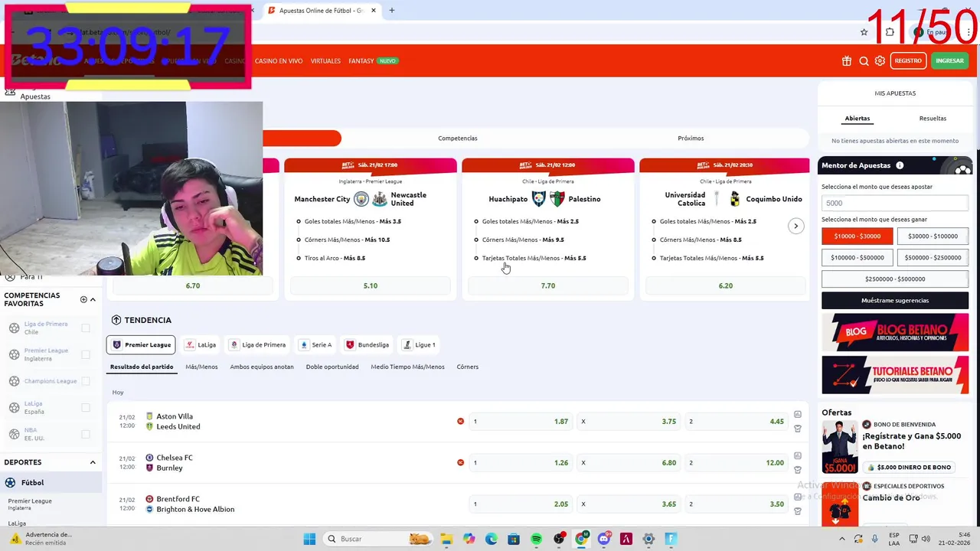Open stats icon for the Aston Villa match row

(797, 414)
